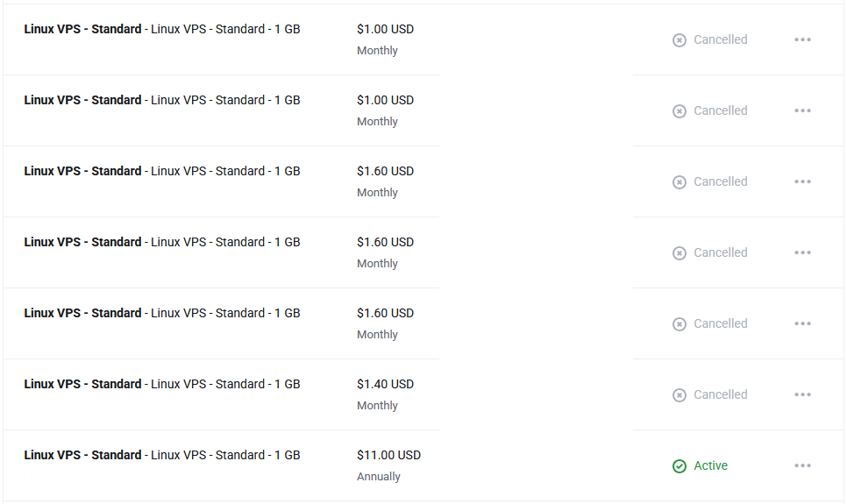Click the ellipsis icon on the last $1.60 USD row
The height and width of the screenshot is (504, 847).
802,323
